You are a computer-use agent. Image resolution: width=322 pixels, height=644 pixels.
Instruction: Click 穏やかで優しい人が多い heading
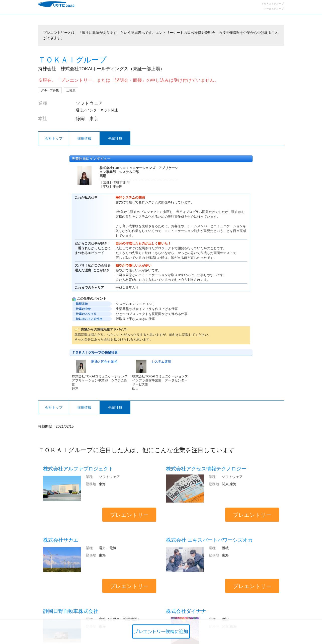pyautogui.click(x=133, y=266)
